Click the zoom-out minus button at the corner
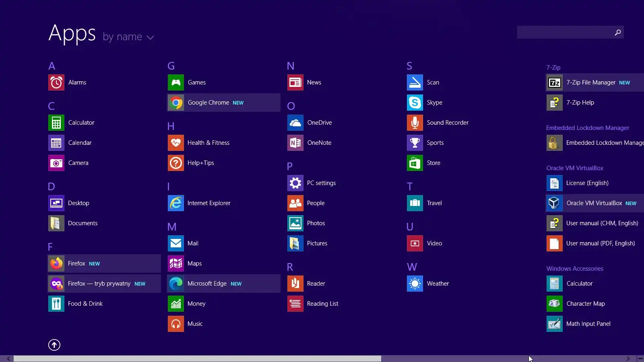Image resolution: width=644 pixels, height=362 pixels. (x=640, y=358)
